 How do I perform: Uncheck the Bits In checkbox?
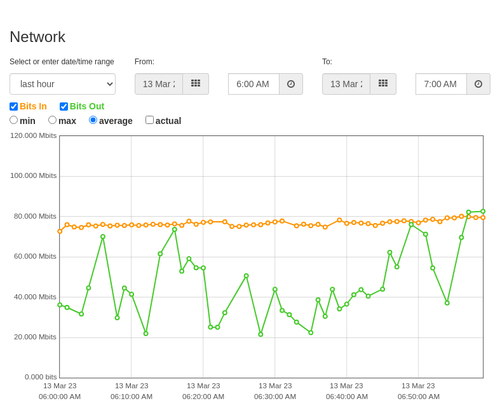[14, 106]
